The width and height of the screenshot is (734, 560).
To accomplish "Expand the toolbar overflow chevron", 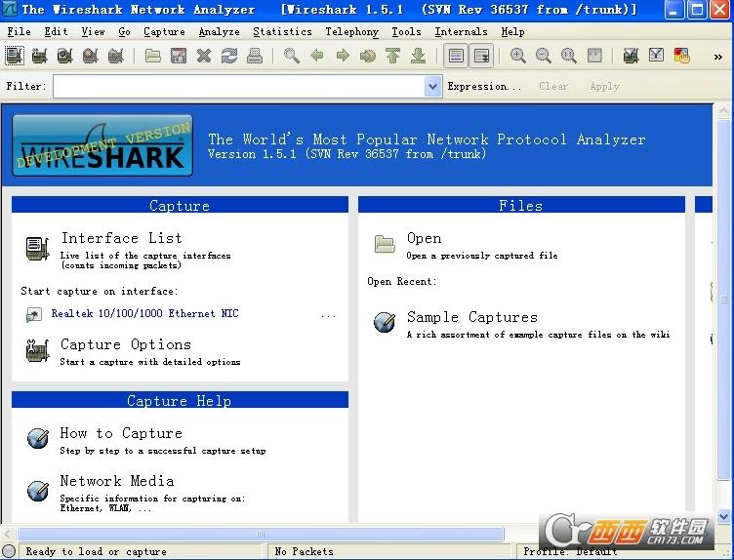I will click(717, 57).
